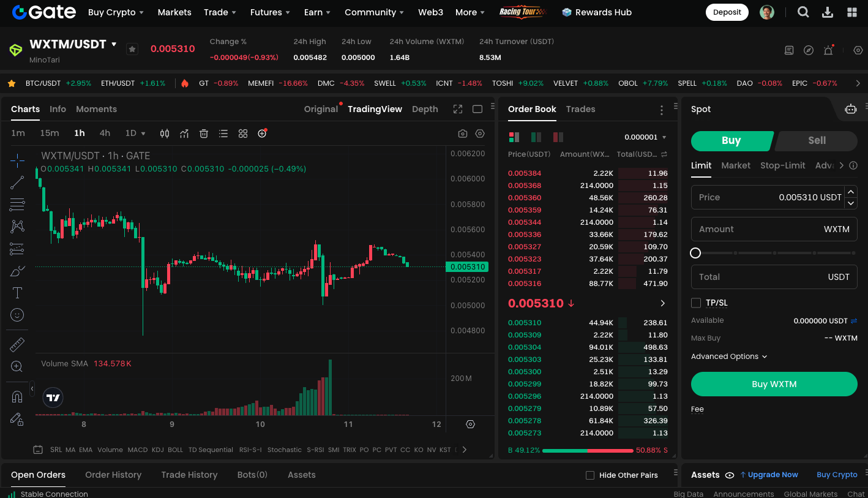
Task: Click the amount percentage slider handle
Action: (695, 253)
